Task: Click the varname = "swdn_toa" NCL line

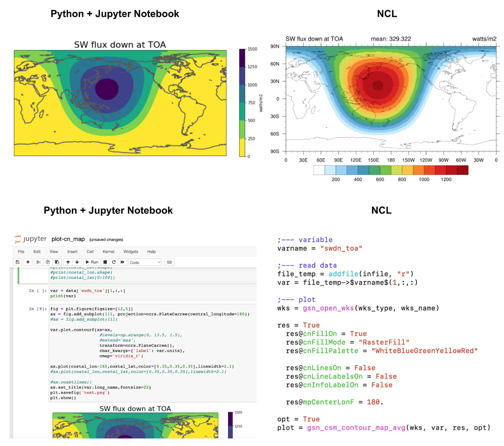Action: click(320, 248)
